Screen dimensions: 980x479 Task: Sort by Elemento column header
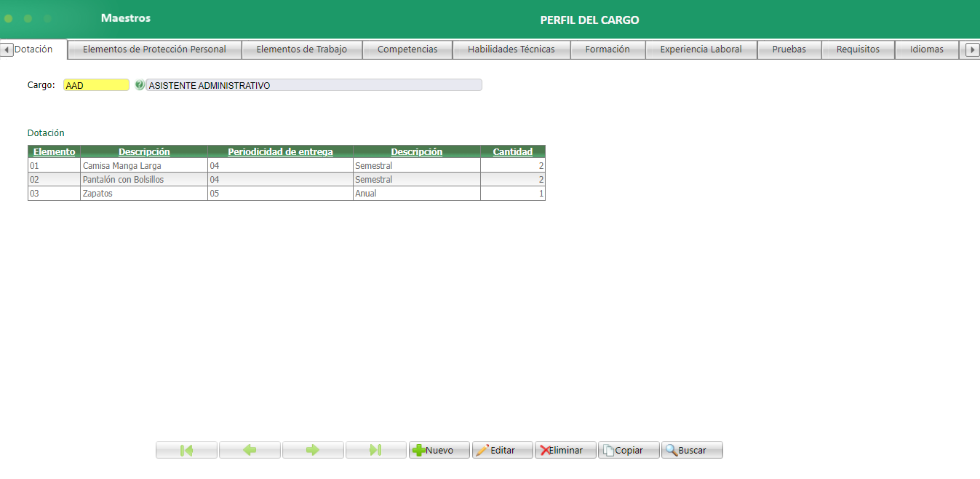pyautogui.click(x=54, y=152)
